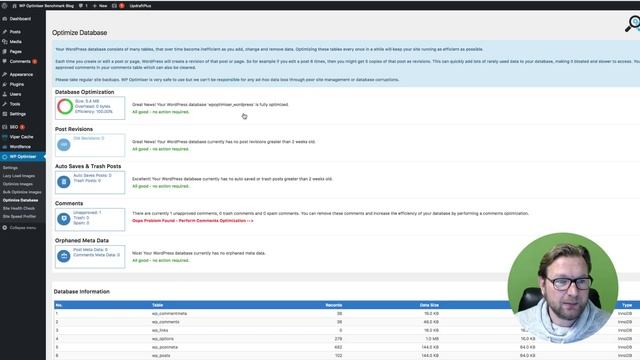The height and width of the screenshot is (360, 640).
Task: Open the Lazy Load Images submenu
Action: 19,176
